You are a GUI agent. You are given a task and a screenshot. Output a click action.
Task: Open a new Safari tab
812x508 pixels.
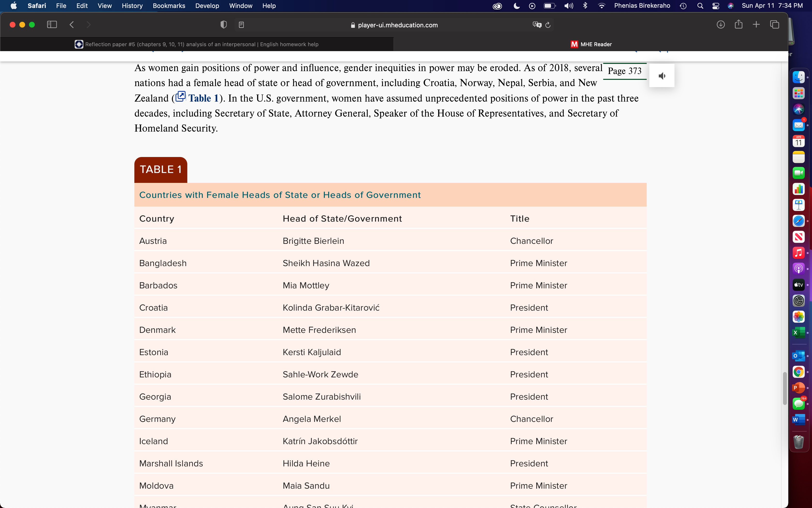tap(756, 24)
